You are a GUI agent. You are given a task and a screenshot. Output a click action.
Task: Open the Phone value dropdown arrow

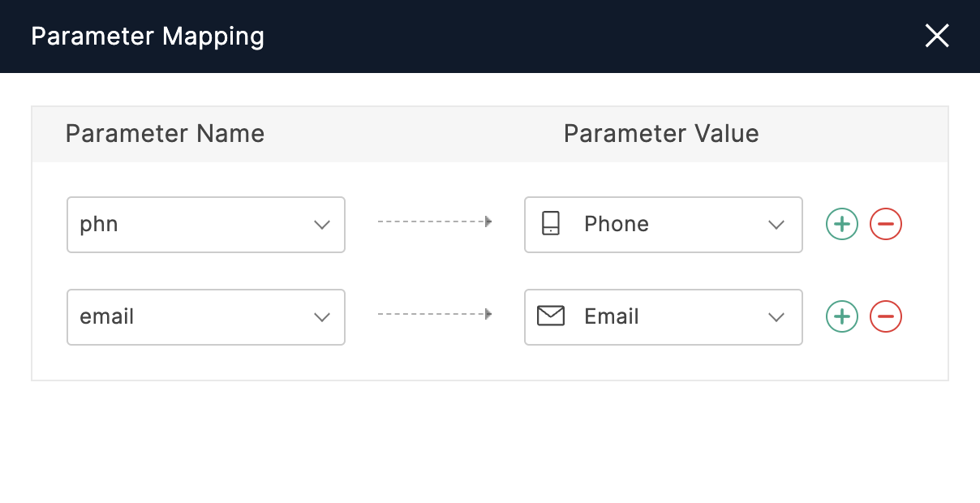coord(776,225)
